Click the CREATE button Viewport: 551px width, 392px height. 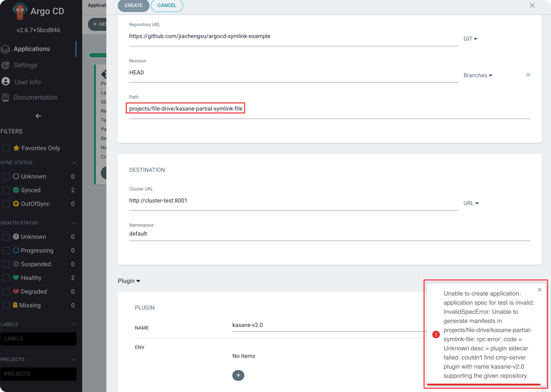click(133, 5)
